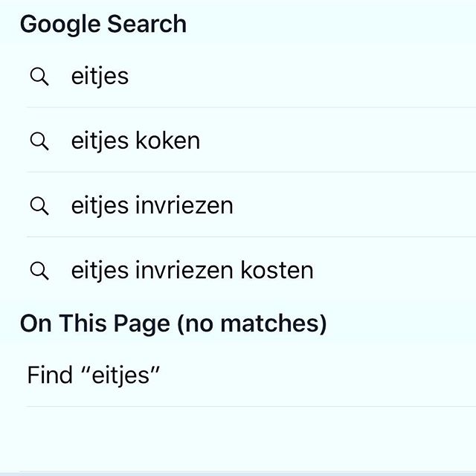Click the magnifier icon beside "eitjes"
This screenshot has width=476, height=476.
pos(39,76)
